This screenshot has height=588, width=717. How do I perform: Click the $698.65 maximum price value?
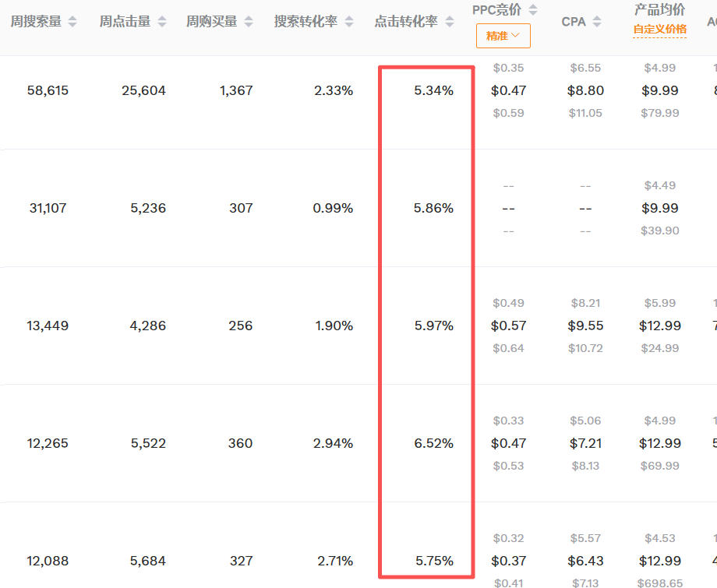point(659,583)
